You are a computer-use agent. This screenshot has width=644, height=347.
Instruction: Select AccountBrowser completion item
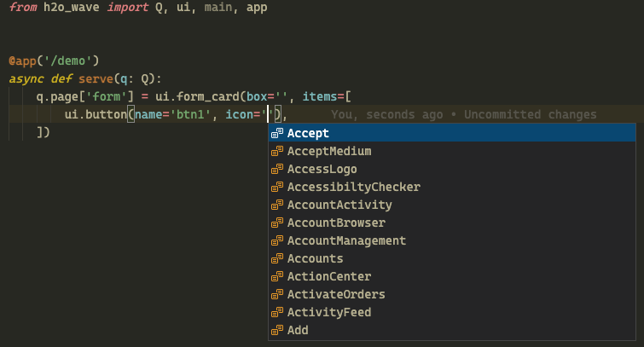tap(452, 223)
